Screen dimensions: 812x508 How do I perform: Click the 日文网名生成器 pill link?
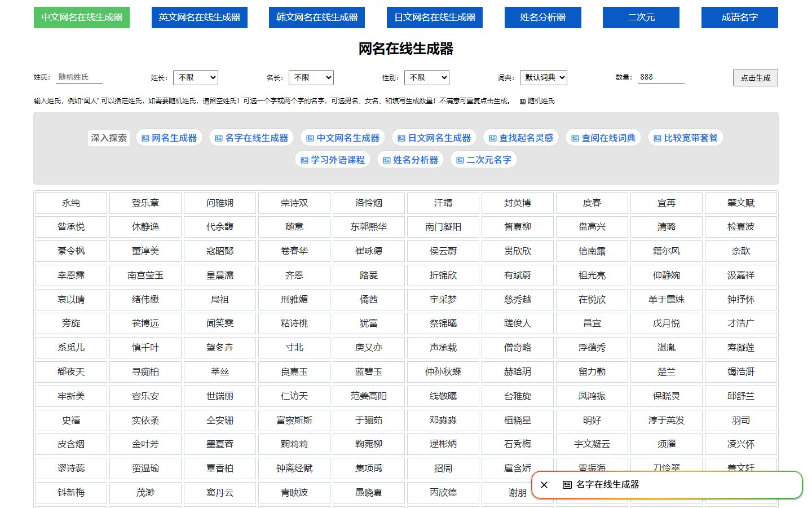point(434,138)
